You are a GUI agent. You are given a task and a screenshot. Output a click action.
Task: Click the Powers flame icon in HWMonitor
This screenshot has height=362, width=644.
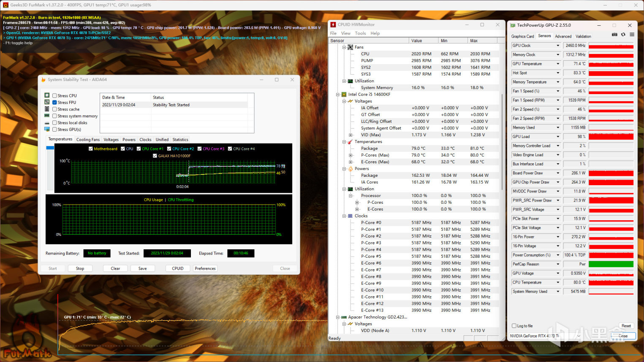point(350,169)
